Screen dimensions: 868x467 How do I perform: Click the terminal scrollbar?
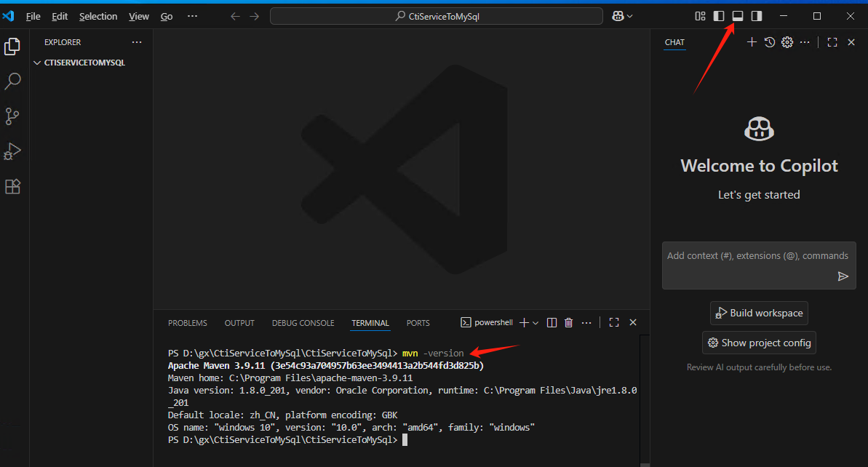[x=645, y=401]
